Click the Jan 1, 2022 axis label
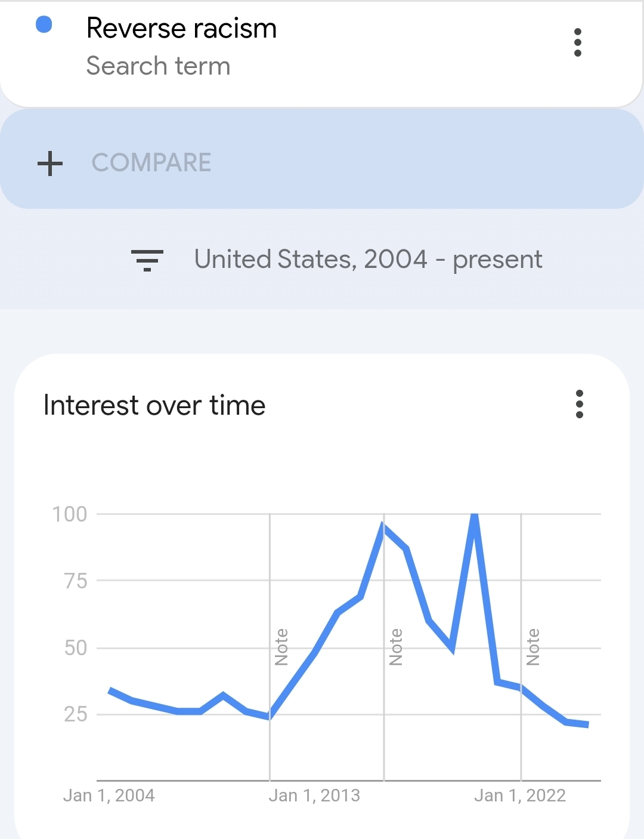The width and height of the screenshot is (644, 839). (x=519, y=795)
